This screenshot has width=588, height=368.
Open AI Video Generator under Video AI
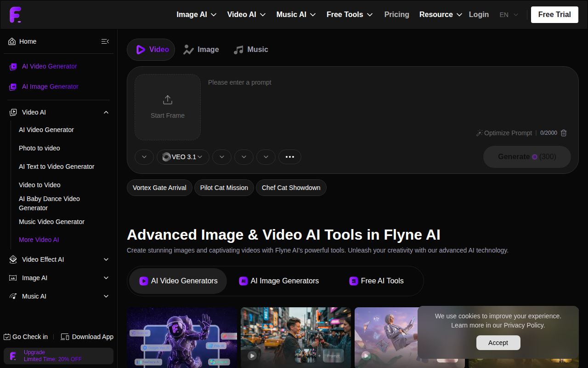pos(46,130)
